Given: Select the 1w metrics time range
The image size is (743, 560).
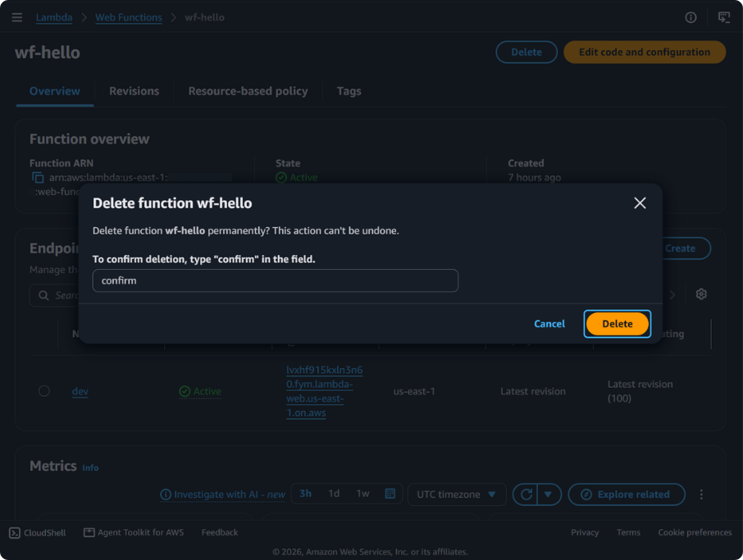Looking at the screenshot, I should point(362,494).
